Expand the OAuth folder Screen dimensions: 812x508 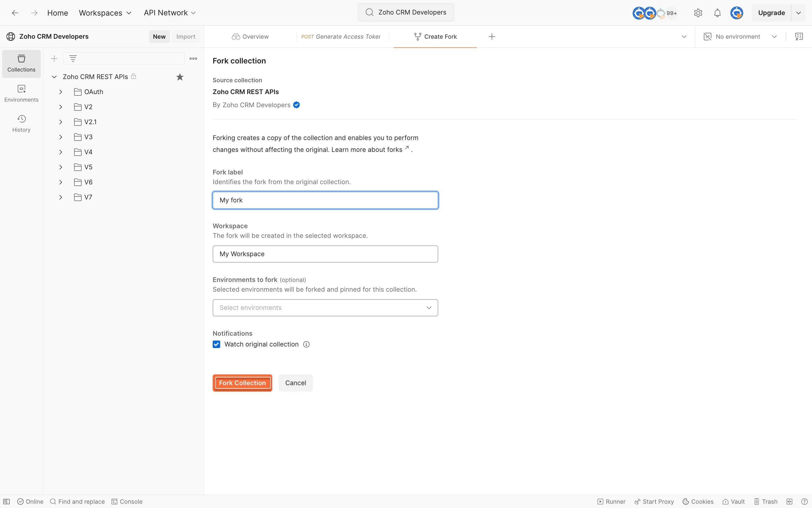60,92
